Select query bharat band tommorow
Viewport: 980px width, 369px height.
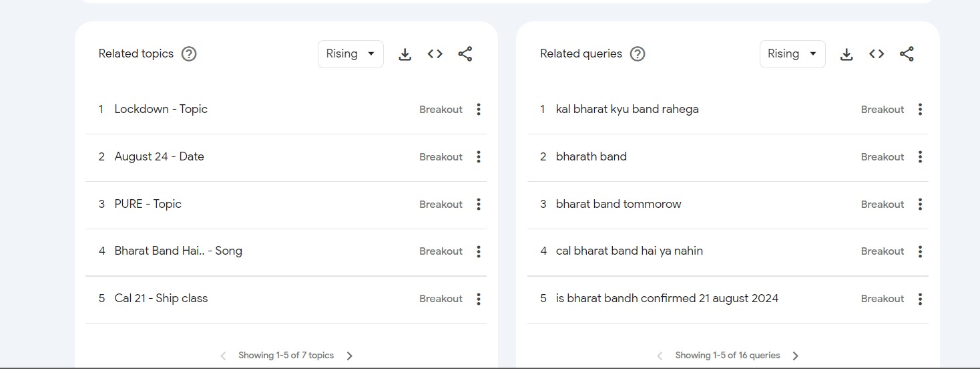618,204
